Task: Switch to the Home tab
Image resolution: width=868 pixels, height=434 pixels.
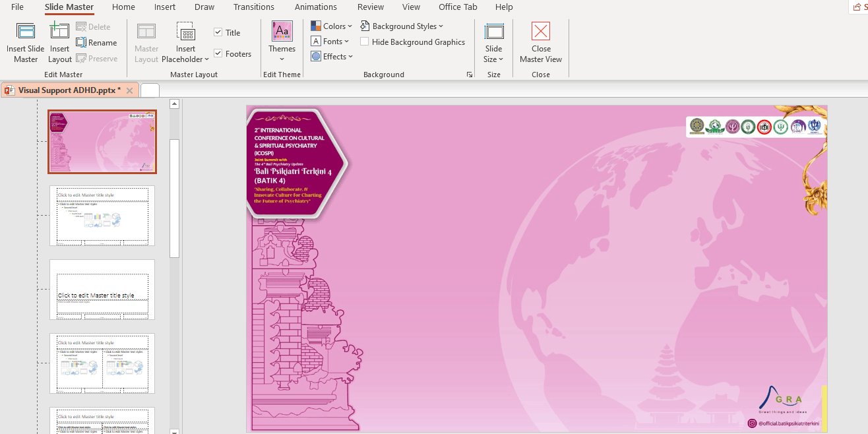Action: (x=123, y=7)
